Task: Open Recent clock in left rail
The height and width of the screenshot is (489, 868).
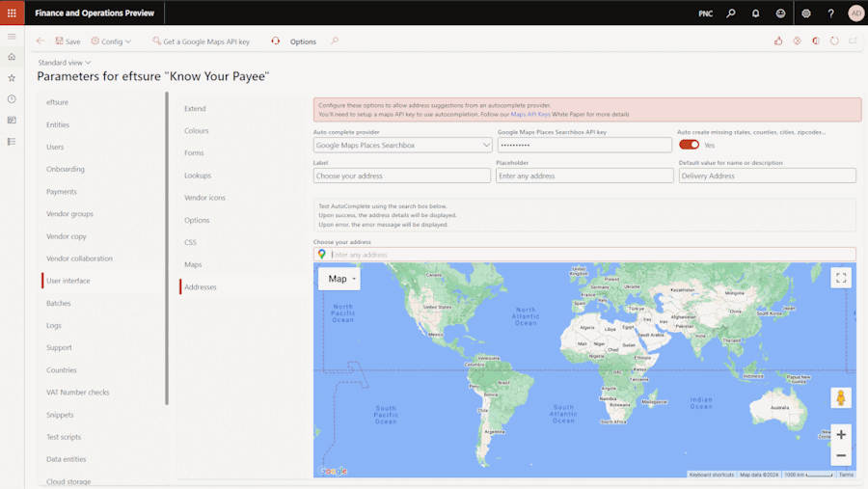Action: [12, 99]
